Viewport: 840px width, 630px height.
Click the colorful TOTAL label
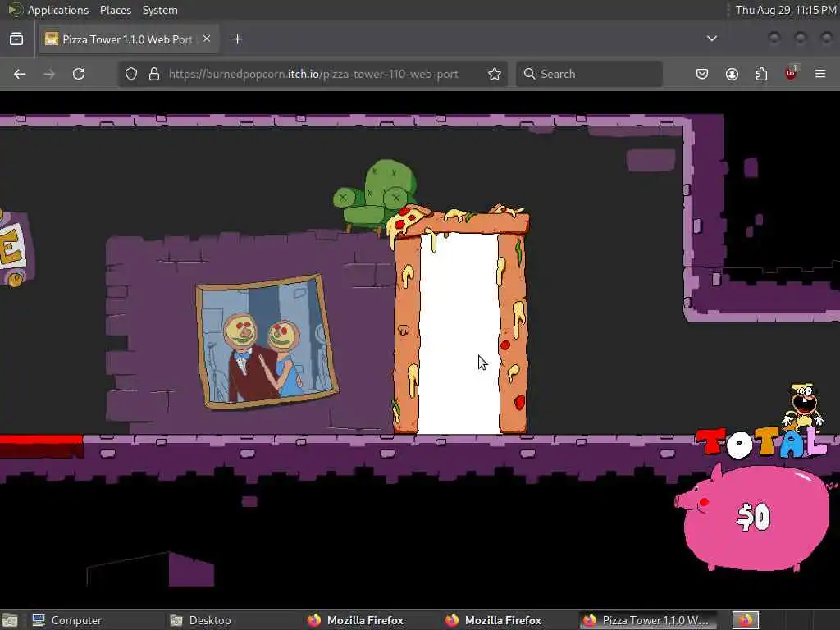760,442
